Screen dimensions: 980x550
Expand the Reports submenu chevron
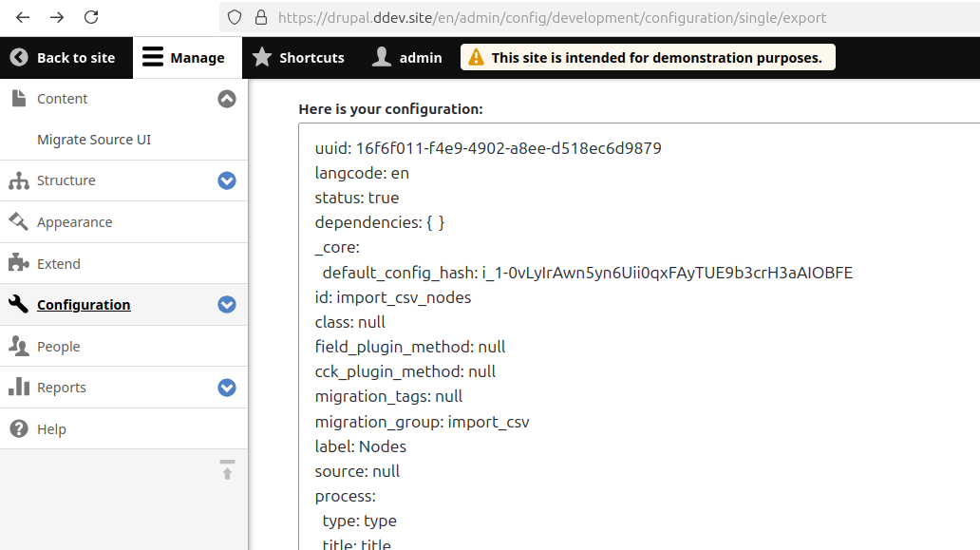226,387
